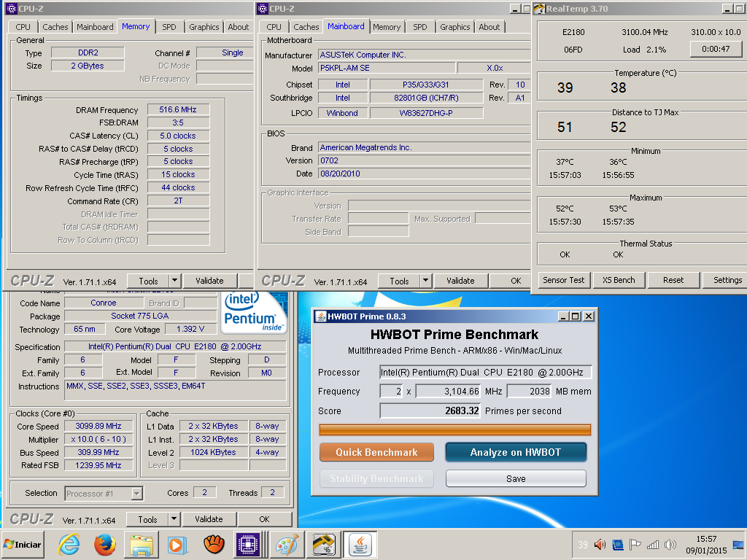Switch to RealTemp taskbar icon
Image resolution: width=747 pixels, height=560 pixels.
coord(324,544)
